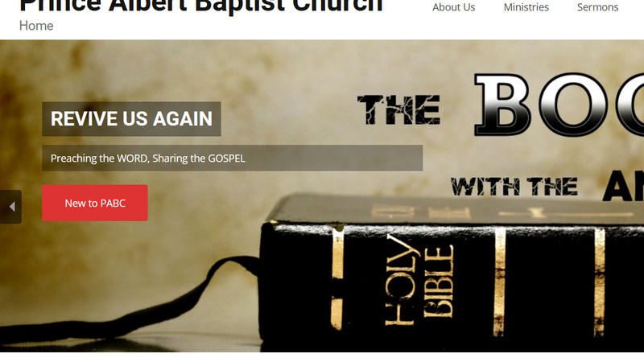Open the About Us menu

point(453,7)
